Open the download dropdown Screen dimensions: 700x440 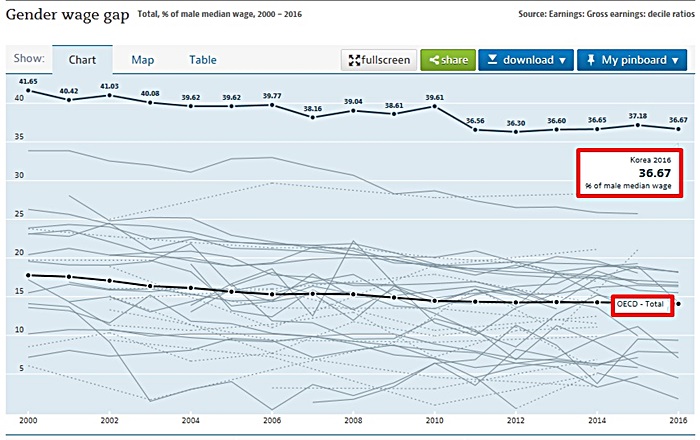526,60
